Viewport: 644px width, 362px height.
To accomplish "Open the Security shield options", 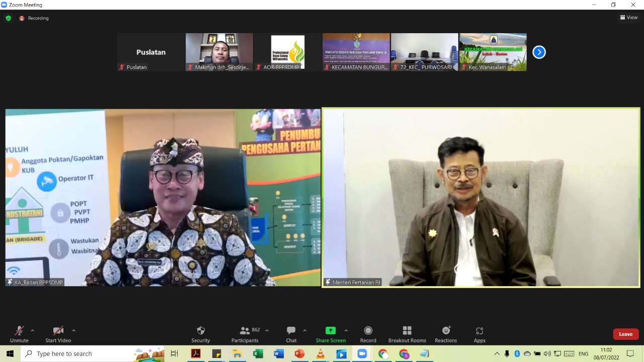I will [200, 334].
